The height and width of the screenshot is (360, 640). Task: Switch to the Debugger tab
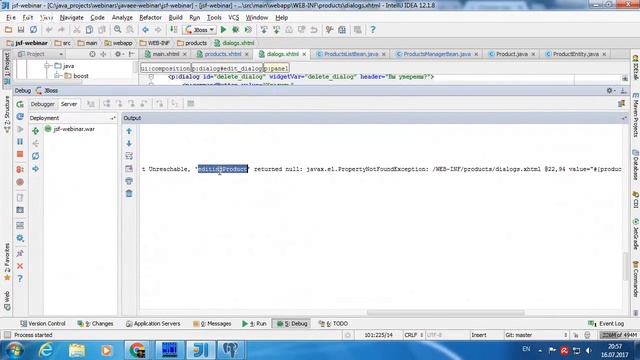point(42,104)
